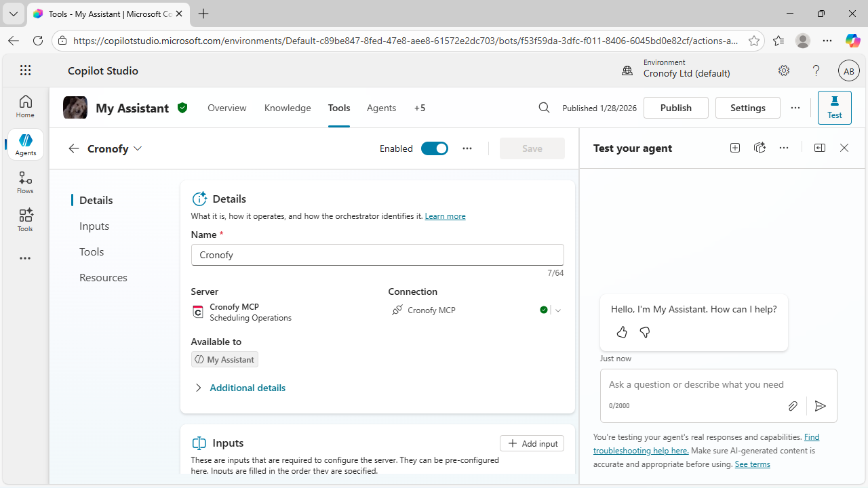
Task: Open Agents in the left sidebar
Action: [x=26, y=144]
